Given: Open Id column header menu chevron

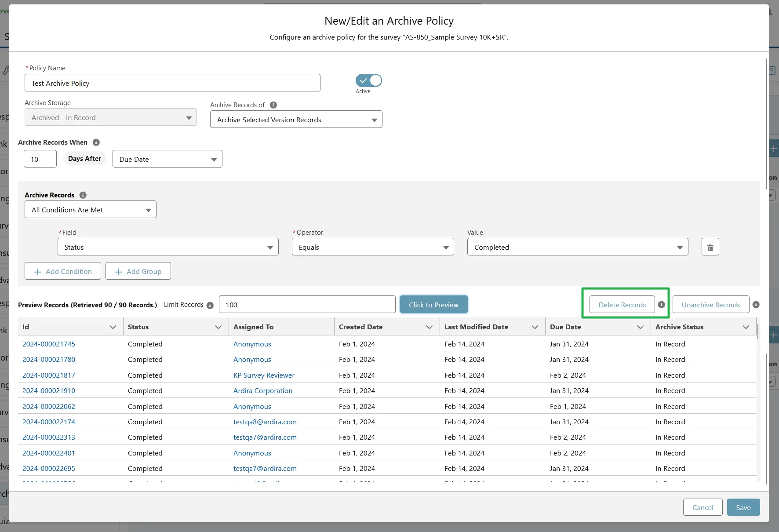Looking at the screenshot, I should click(113, 327).
